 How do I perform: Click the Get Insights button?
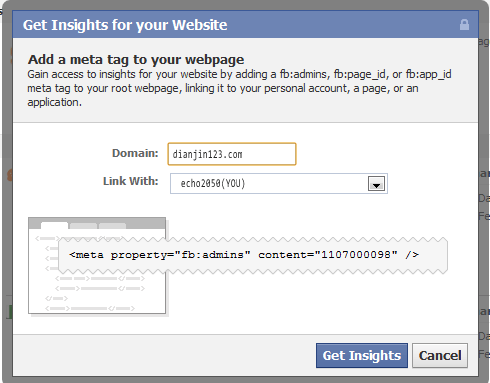coord(362,355)
